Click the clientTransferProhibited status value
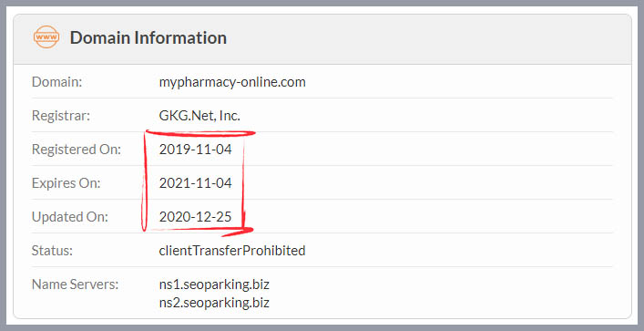This screenshot has height=331, width=644. [232, 251]
